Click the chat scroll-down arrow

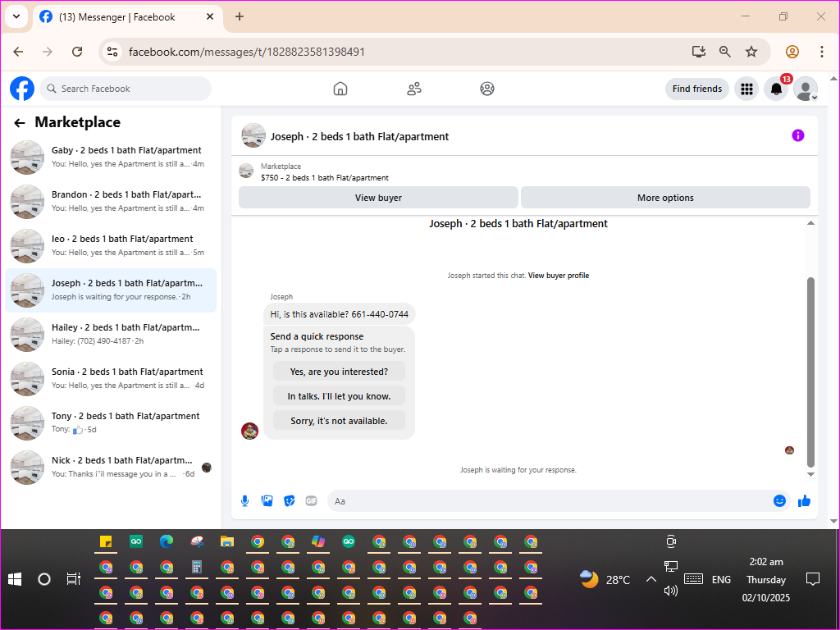point(810,474)
